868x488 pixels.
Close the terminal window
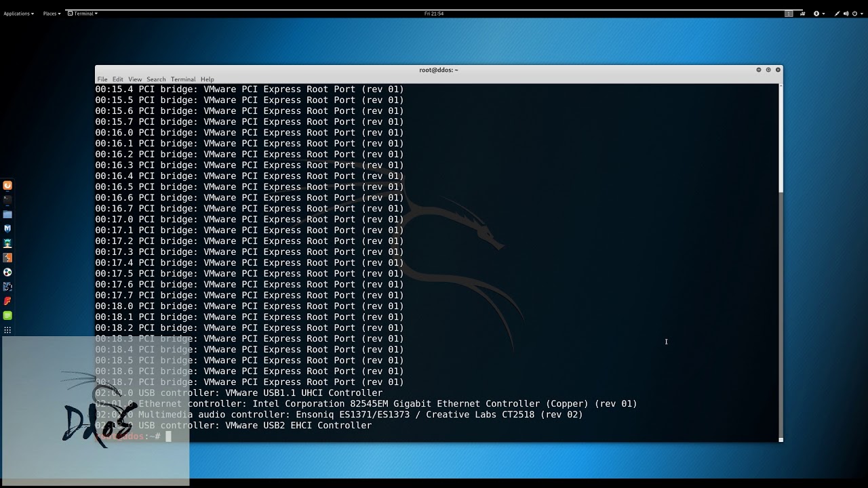coord(778,70)
